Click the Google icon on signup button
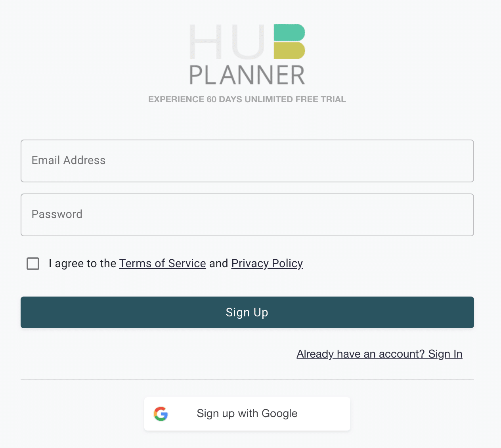Screen dimensions: 501x448 pyautogui.click(x=161, y=414)
